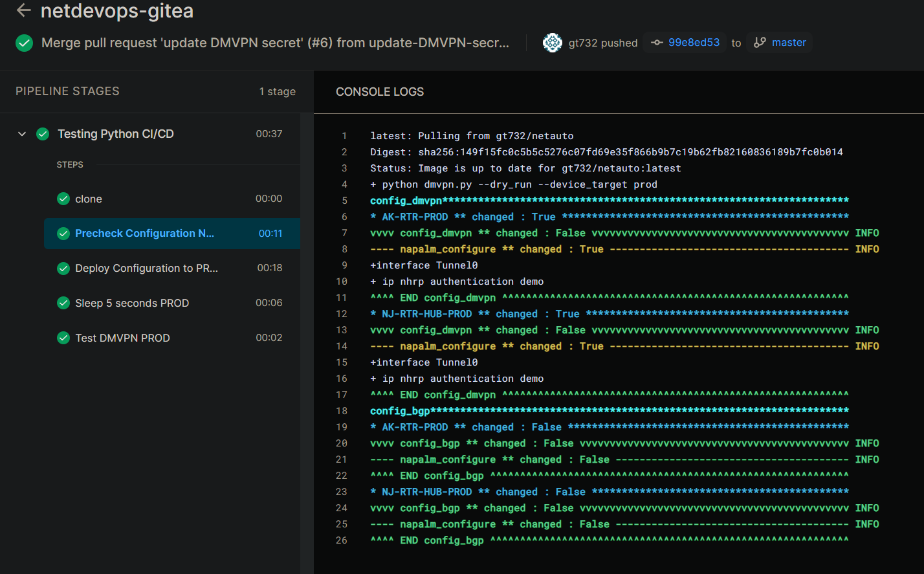Viewport: 924px width, 574px height.
Task: Collapse the Testing Python CI/CD stage chevron
Action: click(x=22, y=134)
